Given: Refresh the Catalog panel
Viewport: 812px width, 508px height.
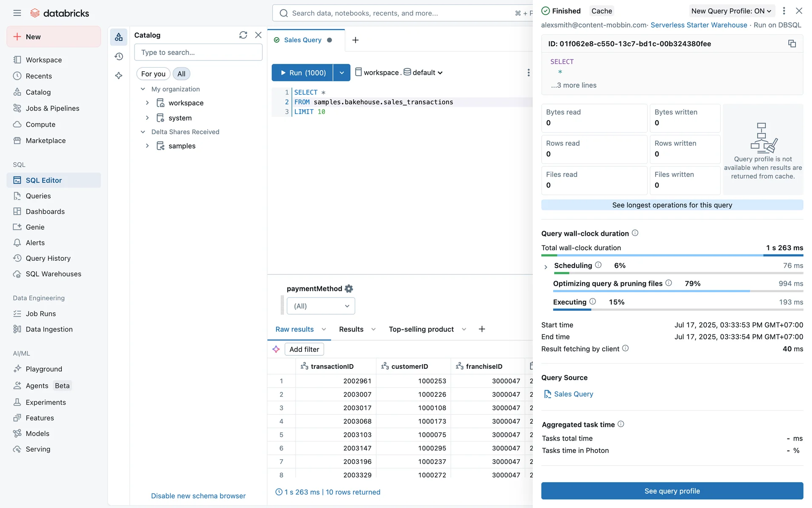Looking at the screenshot, I should pyautogui.click(x=243, y=35).
